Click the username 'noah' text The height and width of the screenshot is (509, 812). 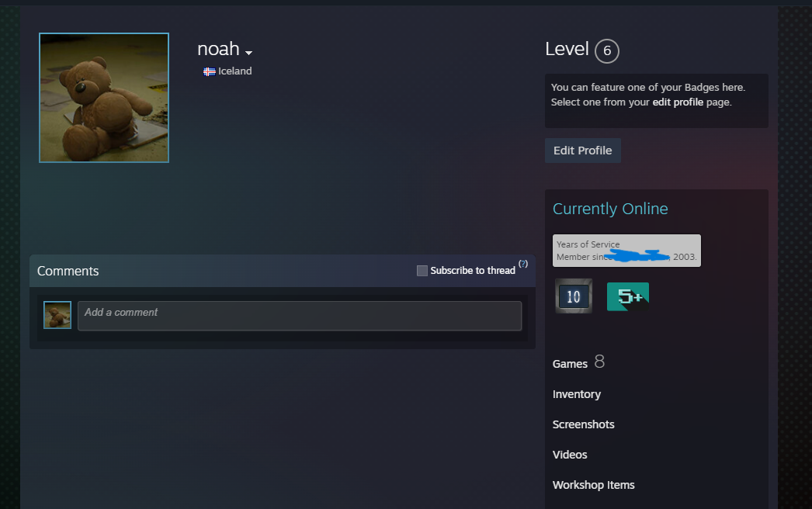click(218, 49)
